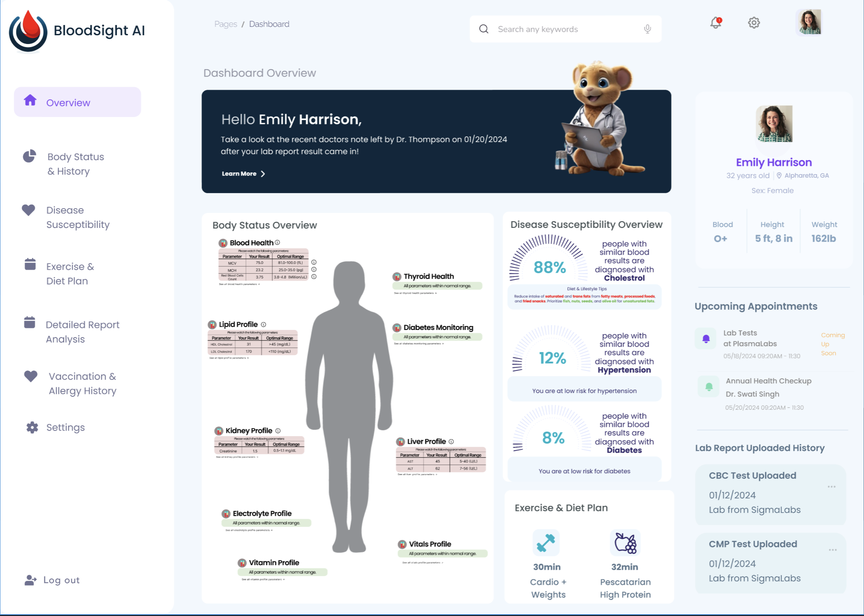Image resolution: width=864 pixels, height=616 pixels.
Task: Open three-dot menu for CMP Test Uploaded
Action: 832,550
